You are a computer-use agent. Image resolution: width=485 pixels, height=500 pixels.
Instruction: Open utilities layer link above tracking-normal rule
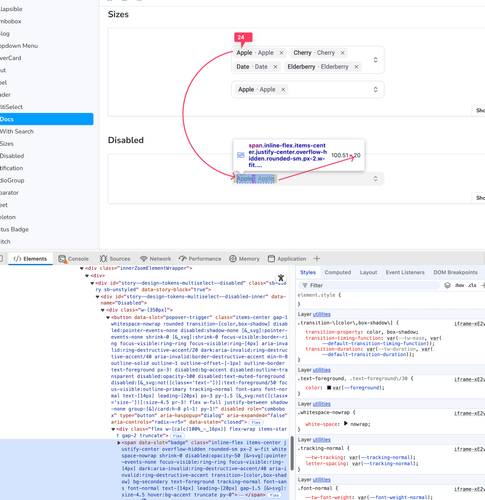click(x=322, y=440)
